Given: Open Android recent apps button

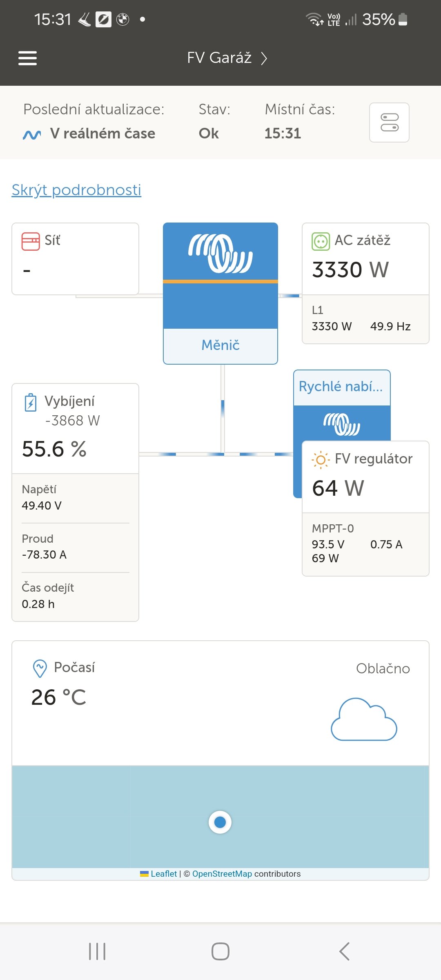Looking at the screenshot, I should pos(97,951).
